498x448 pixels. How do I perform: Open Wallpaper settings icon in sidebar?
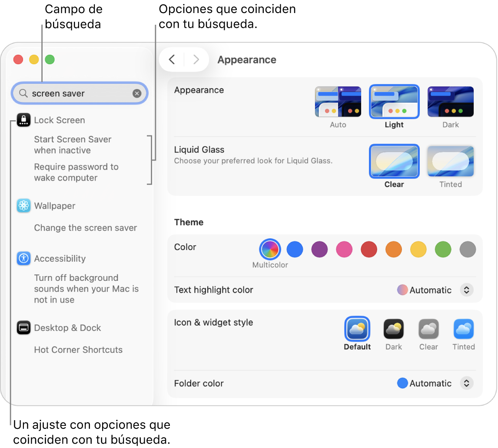(23, 206)
